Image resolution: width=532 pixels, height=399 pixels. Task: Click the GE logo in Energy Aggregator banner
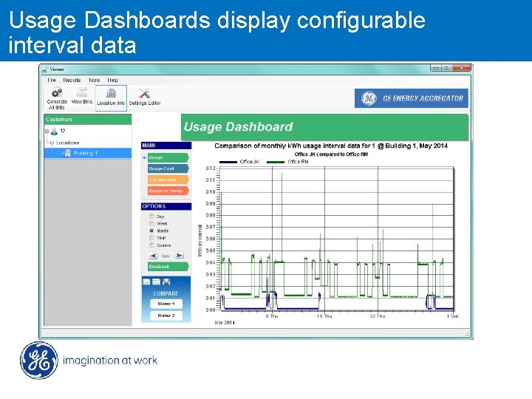[369, 98]
